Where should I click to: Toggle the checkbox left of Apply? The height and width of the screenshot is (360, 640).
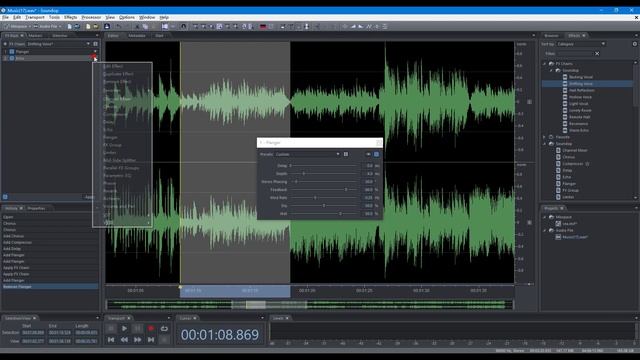point(5,197)
